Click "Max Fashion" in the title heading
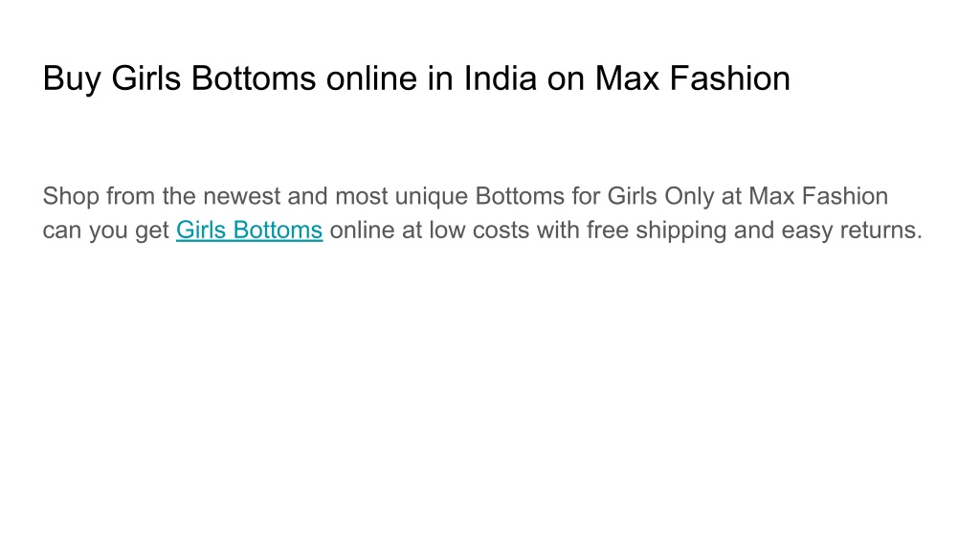This screenshot has width=980, height=551. pos(693,78)
